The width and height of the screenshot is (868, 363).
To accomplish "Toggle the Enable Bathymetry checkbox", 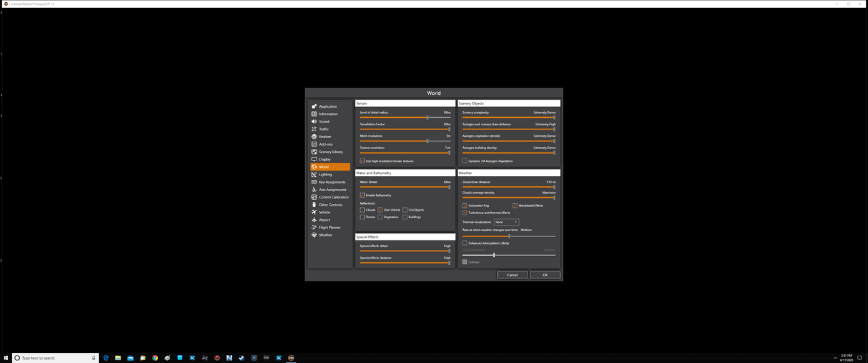I will (363, 195).
